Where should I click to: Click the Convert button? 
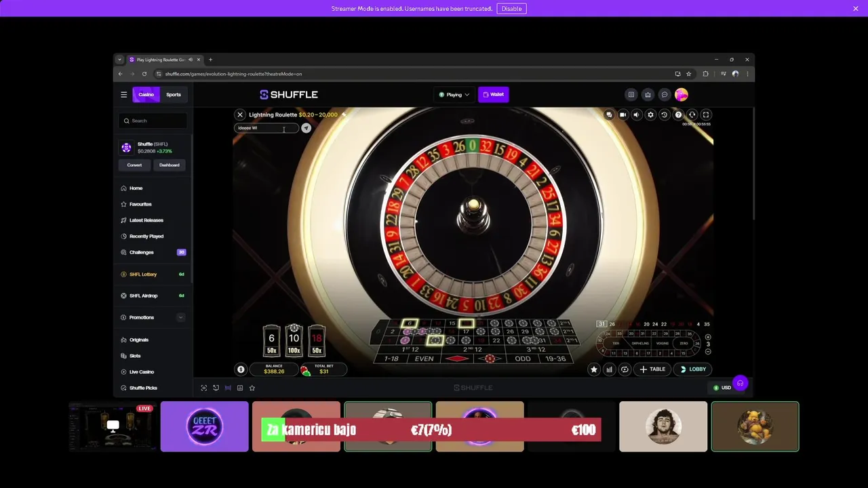134,165
